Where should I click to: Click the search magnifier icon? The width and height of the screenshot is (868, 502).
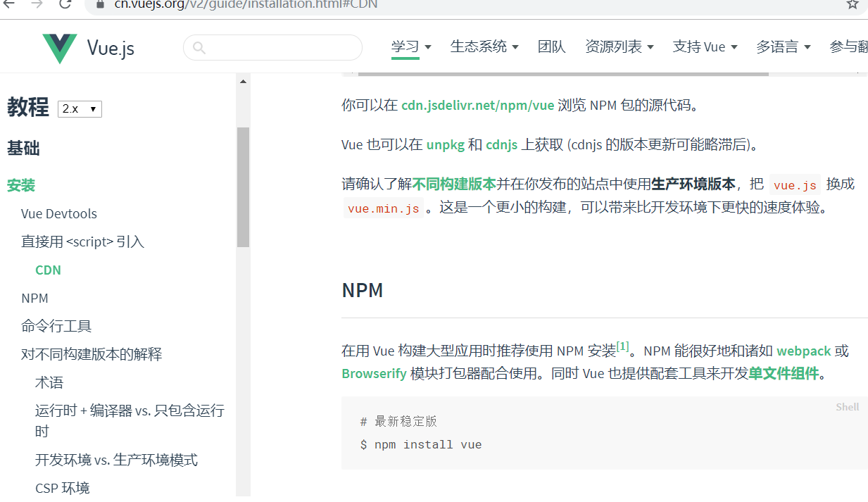coord(198,47)
